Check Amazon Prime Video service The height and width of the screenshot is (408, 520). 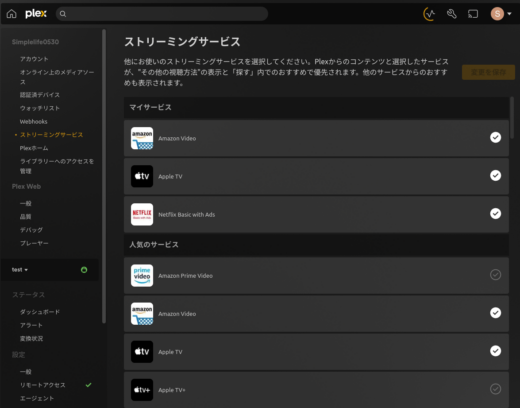[496, 275]
